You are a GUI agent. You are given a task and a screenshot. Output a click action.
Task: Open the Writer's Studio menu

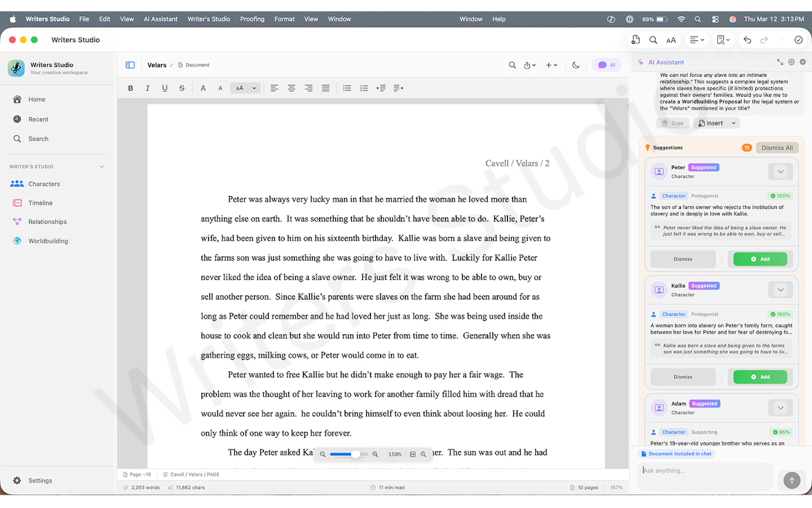point(209,19)
